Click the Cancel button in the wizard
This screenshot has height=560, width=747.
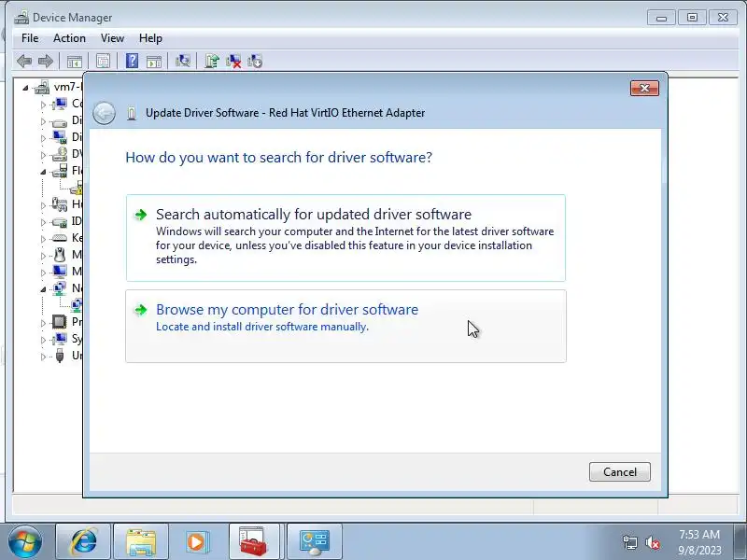(x=620, y=472)
